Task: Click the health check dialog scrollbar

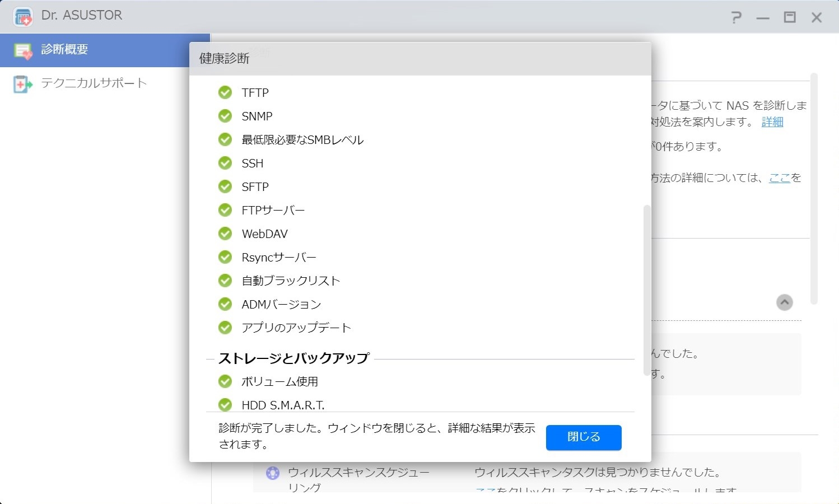Action: click(x=647, y=290)
